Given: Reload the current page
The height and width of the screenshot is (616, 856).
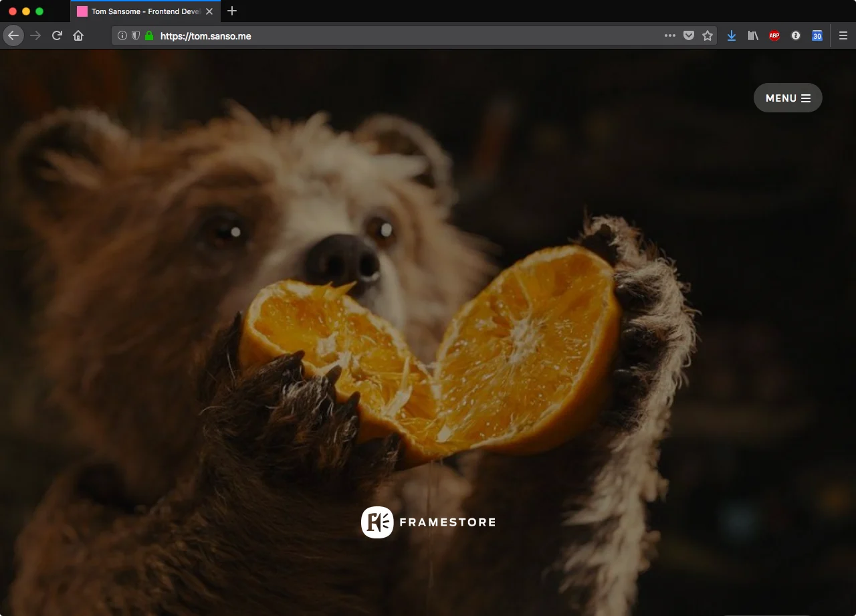Looking at the screenshot, I should coord(57,35).
